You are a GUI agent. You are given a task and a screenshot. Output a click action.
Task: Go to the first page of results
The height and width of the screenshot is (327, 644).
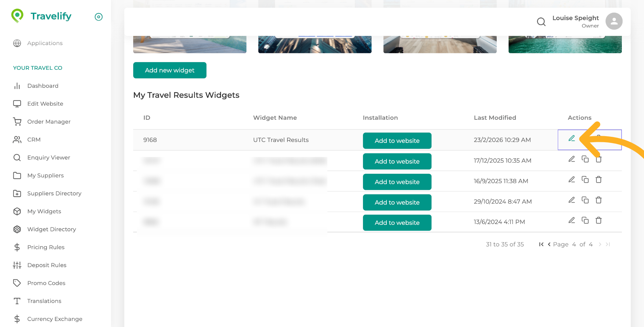coord(541,244)
